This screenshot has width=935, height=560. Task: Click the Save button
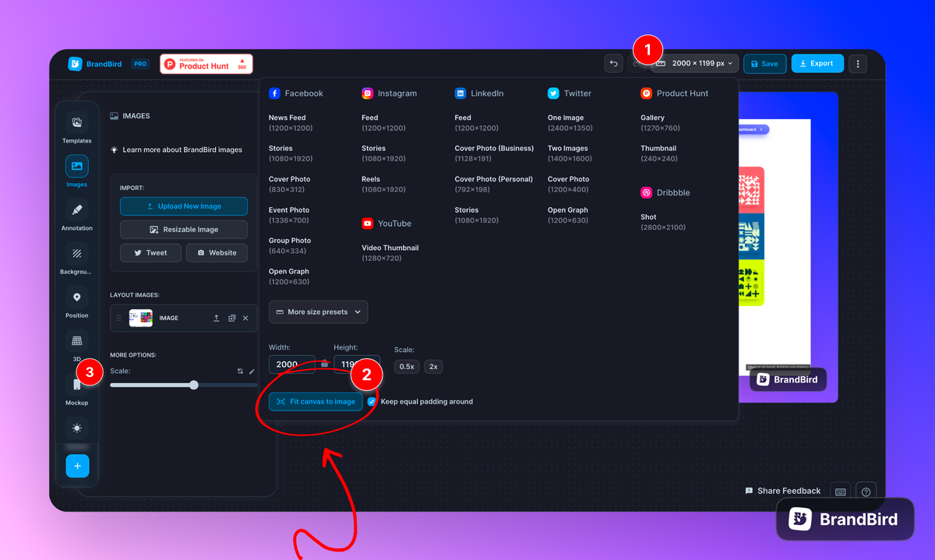click(x=764, y=64)
